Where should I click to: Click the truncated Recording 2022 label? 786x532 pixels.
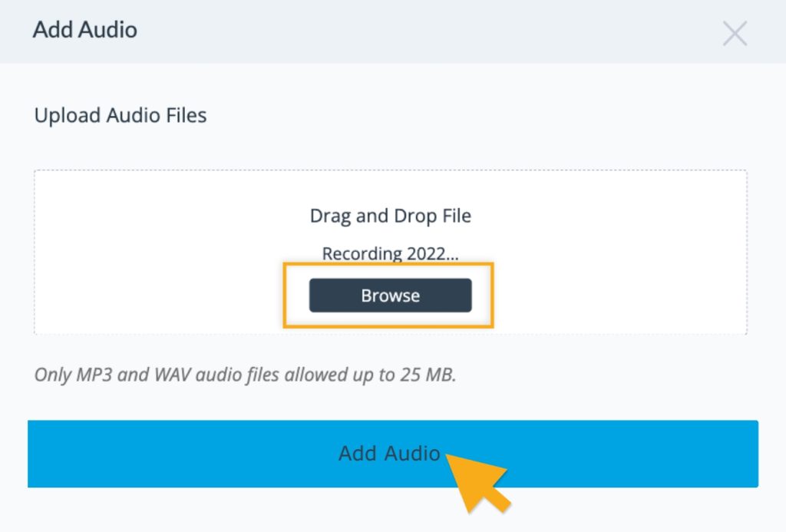[x=390, y=253]
